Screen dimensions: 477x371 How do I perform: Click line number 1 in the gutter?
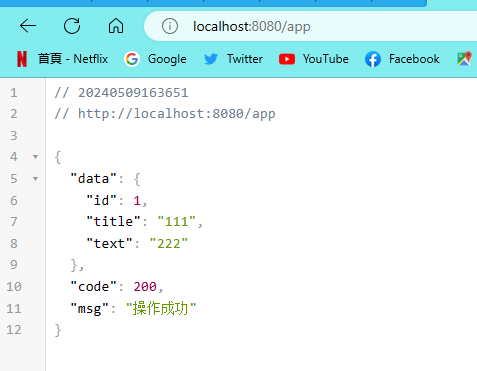click(x=14, y=93)
